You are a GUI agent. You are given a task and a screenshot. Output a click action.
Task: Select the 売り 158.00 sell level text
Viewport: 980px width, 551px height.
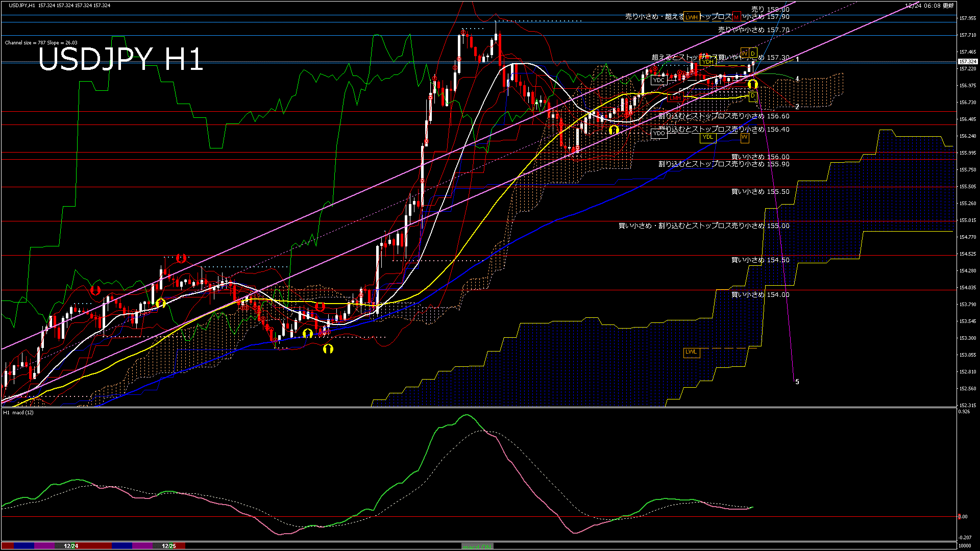pyautogui.click(x=770, y=9)
